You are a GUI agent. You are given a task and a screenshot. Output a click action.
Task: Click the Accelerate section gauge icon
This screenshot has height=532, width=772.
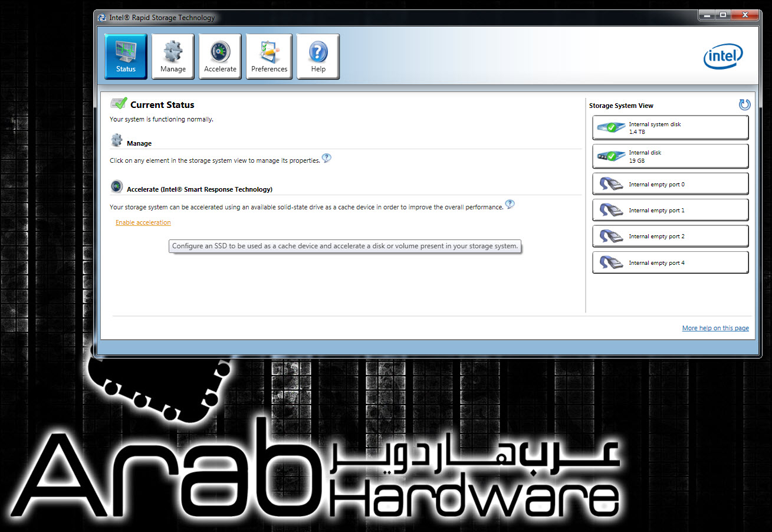(x=117, y=187)
